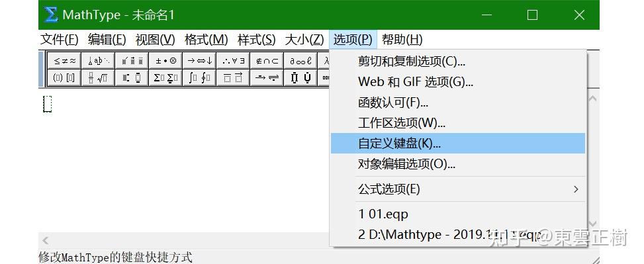The height and width of the screenshot is (264, 644).
Task: Open the underbar and overbar templates palette
Action: (233, 77)
